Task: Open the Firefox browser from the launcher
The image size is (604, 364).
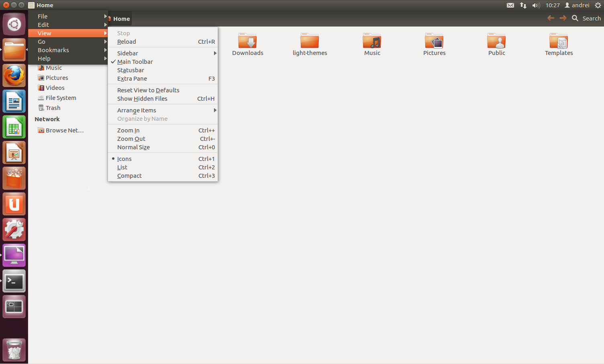Action: 14,75
